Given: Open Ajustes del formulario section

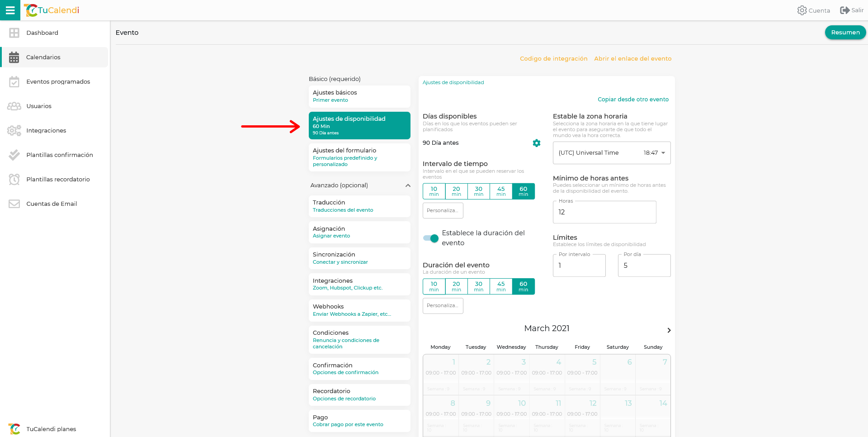Looking at the screenshot, I should point(359,157).
